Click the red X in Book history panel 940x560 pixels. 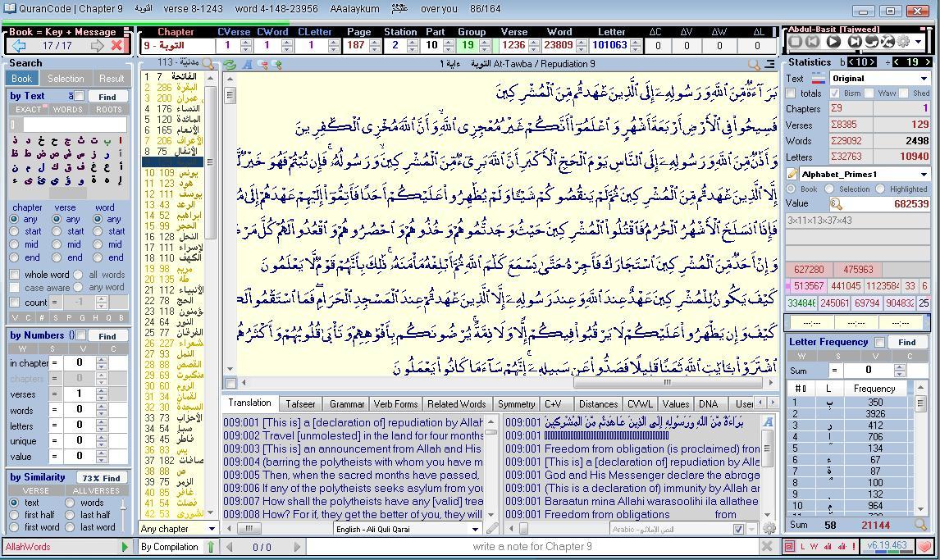(116, 46)
